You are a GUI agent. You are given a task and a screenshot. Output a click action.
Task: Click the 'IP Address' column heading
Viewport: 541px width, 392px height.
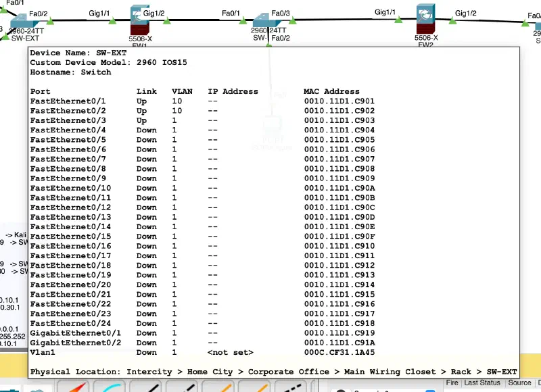(233, 91)
